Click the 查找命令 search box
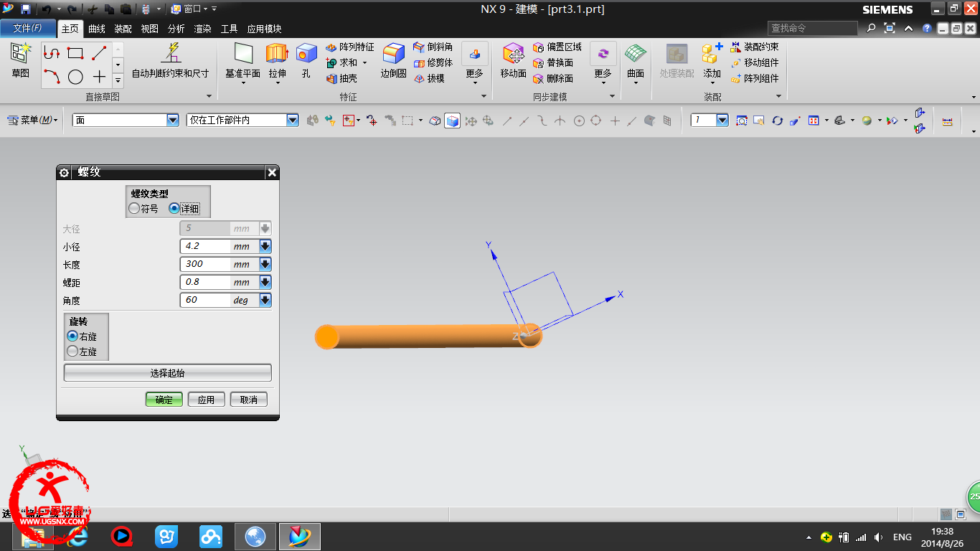The height and width of the screenshot is (551, 980). pyautogui.click(x=813, y=28)
